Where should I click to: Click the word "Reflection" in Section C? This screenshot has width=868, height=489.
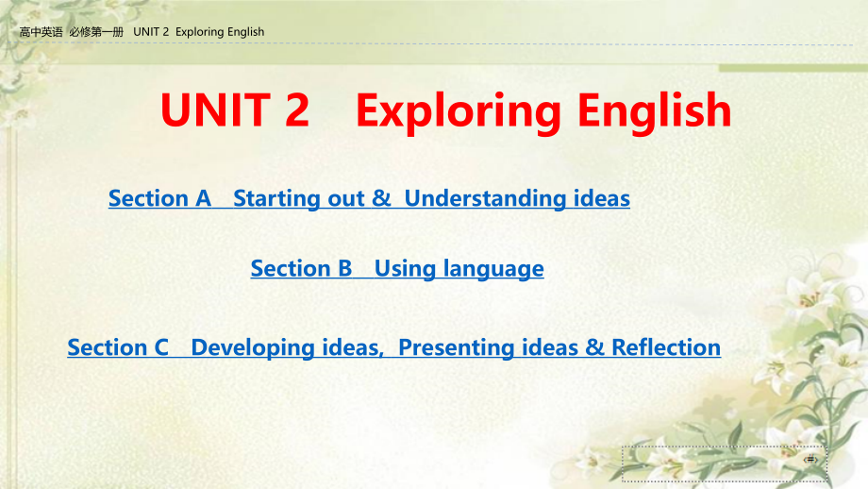[x=666, y=347]
